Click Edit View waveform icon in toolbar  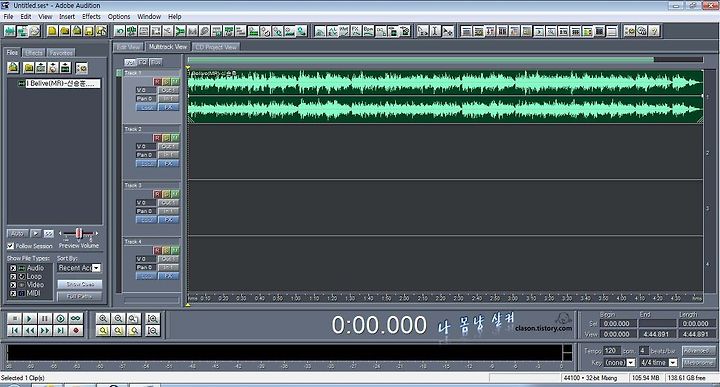10,31
